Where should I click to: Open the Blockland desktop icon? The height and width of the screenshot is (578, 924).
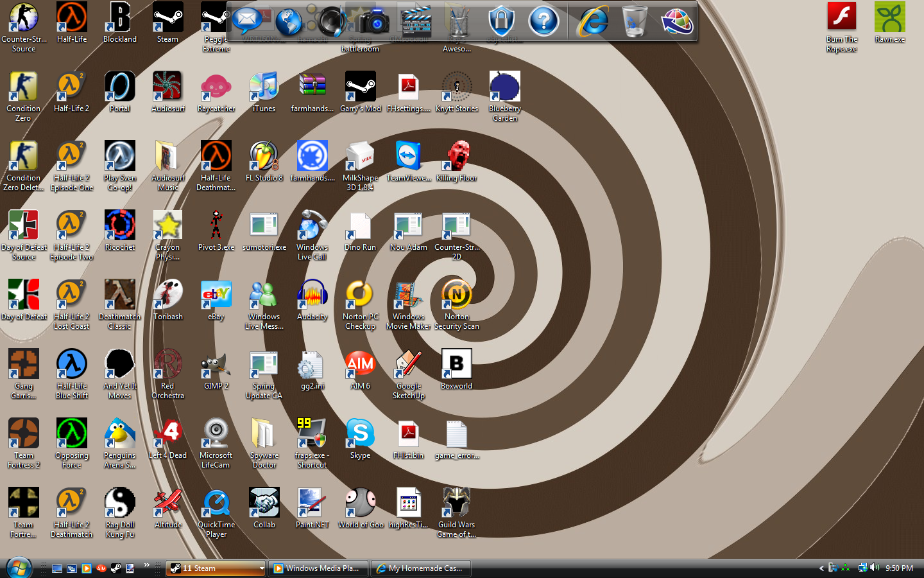(120, 22)
